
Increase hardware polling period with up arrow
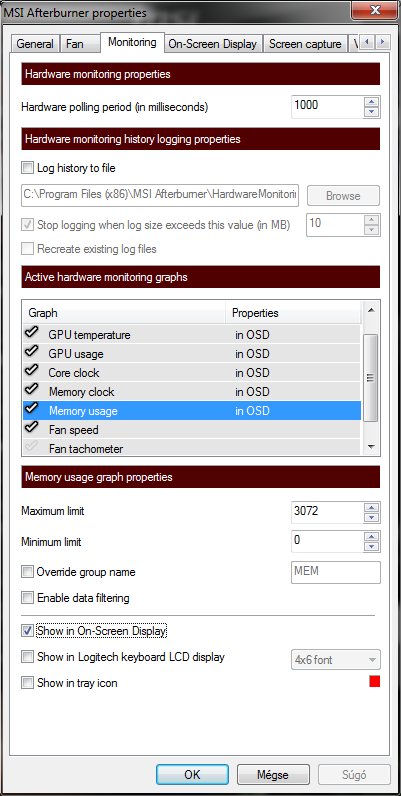point(372,101)
